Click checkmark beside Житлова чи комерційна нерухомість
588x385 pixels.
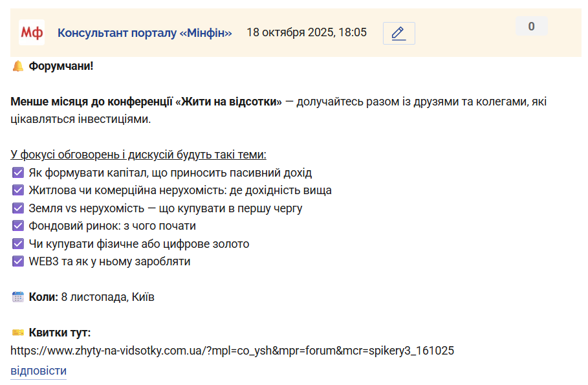pyautogui.click(x=17, y=190)
